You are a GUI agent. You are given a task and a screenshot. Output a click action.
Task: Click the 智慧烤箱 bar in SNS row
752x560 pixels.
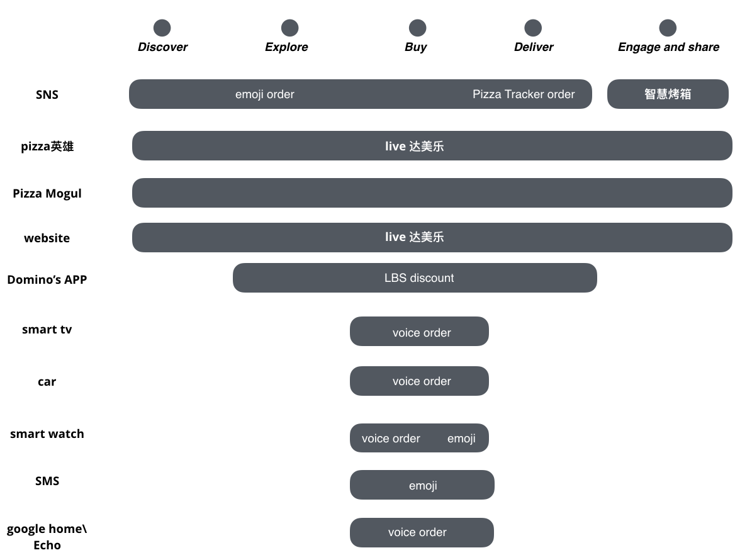point(668,94)
